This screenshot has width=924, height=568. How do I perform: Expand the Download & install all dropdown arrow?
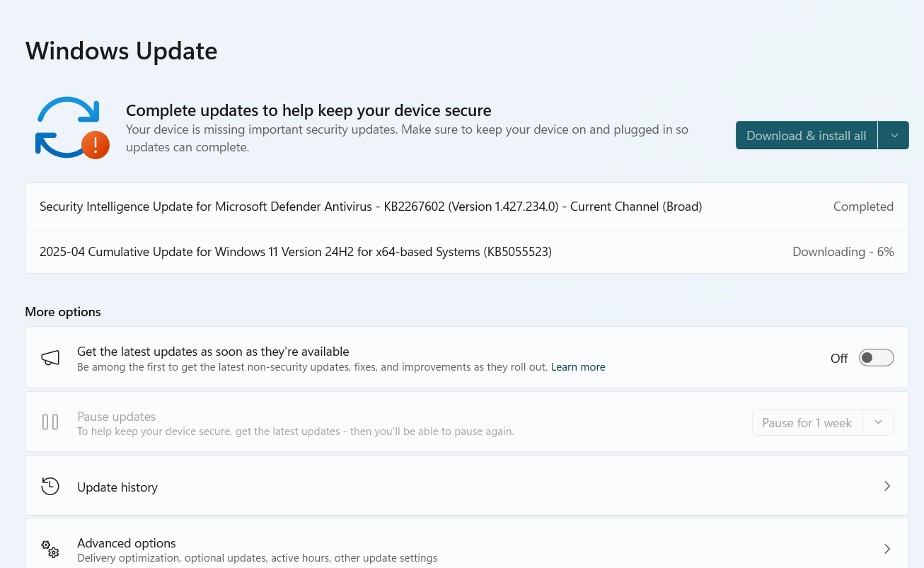click(x=894, y=136)
